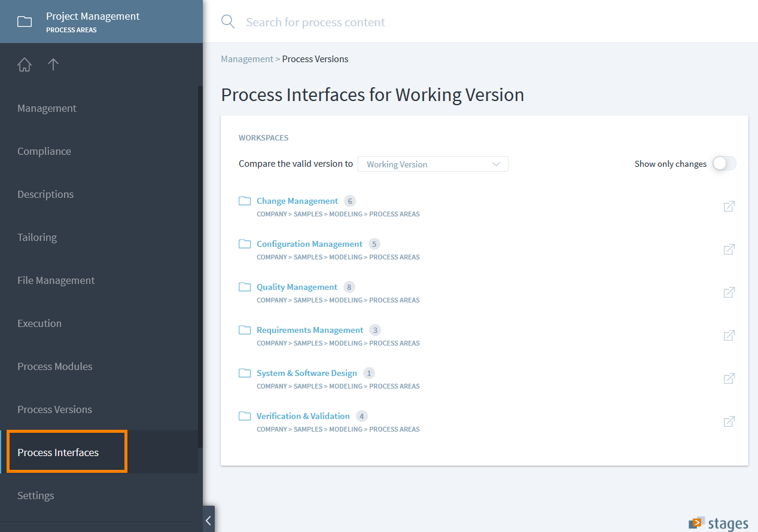Open Settings in the sidebar

(x=36, y=496)
